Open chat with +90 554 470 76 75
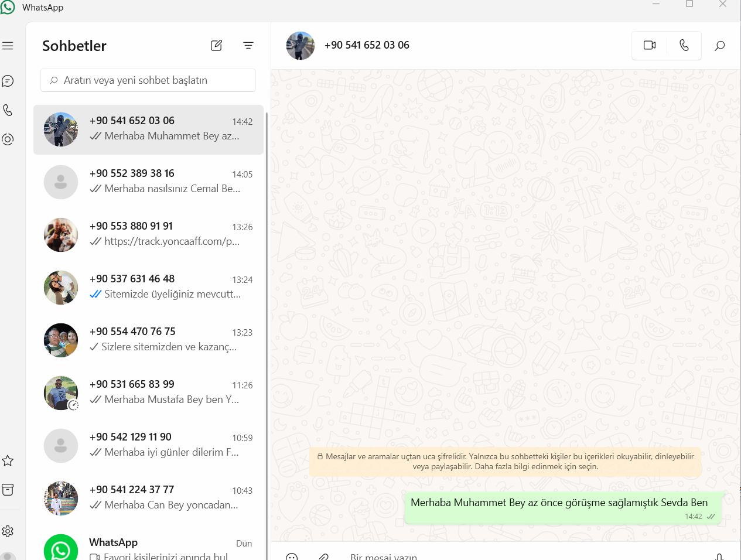This screenshot has height=560, width=741. (148, 340)
